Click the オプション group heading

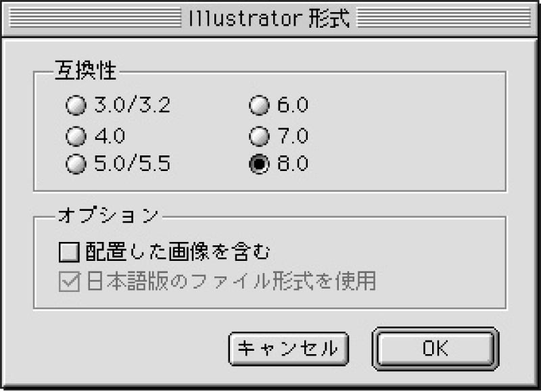(x=108, y=216)
